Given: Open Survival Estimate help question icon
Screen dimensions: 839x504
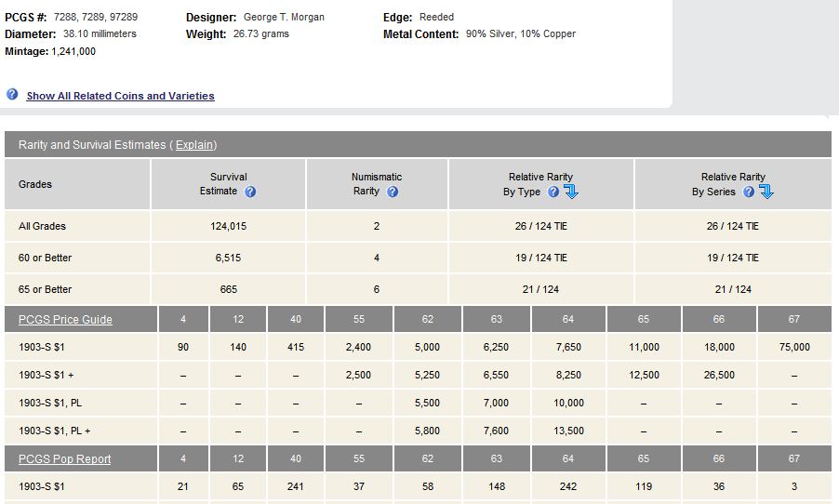Looking at the screenshot, I should point(250,192).
